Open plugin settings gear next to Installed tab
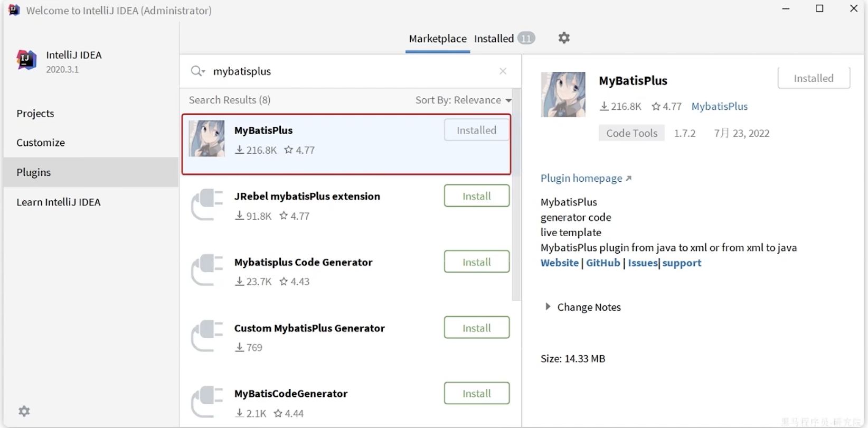The height and width of the screenshot is (428, 868). pos(564,38)
